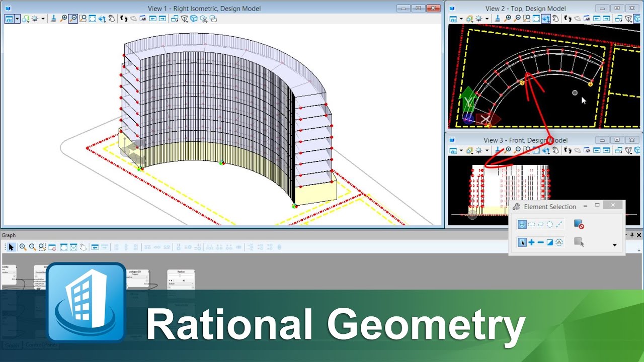
Task: Enable Individual selection method in Element Selection
Action: click(x=522, y=224)
